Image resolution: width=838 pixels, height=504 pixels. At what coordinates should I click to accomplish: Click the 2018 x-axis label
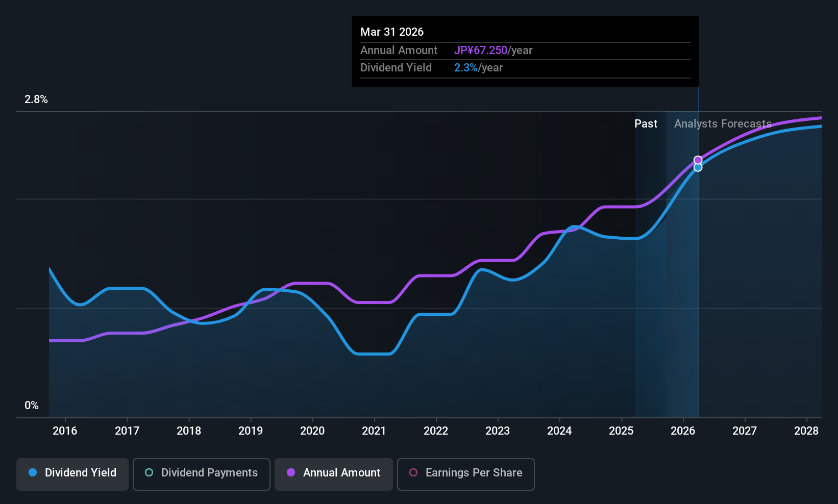(x=189, y=431)
